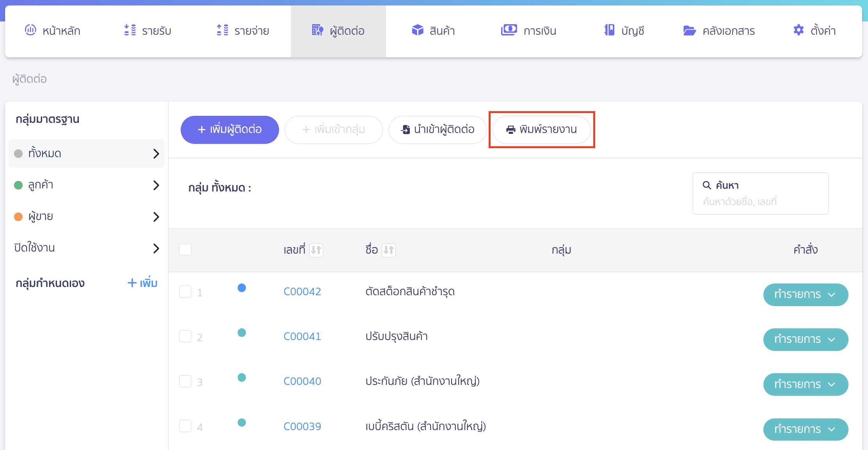Click the หน้าหลัก dashboard chart icon
The width and height of the screenshot is (868, 450).
(x=30, y=30)
